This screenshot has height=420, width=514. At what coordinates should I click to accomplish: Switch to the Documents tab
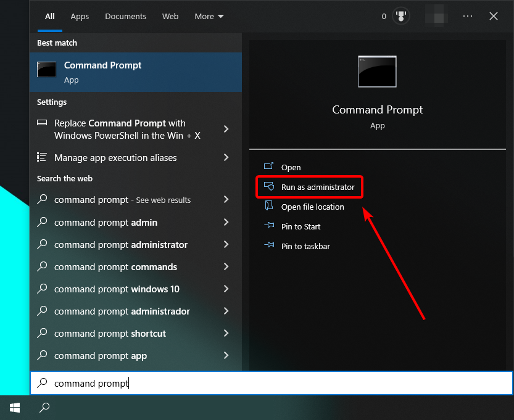(125, 17)
